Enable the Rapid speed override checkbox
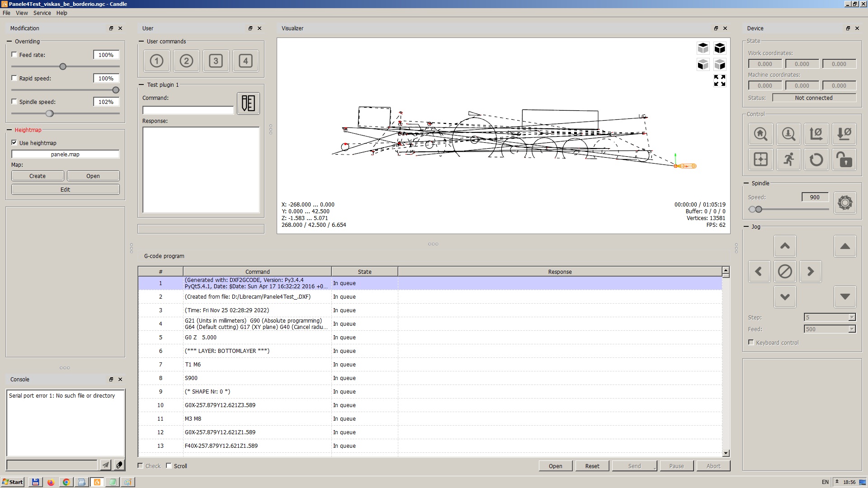 (x=14, y=78)
